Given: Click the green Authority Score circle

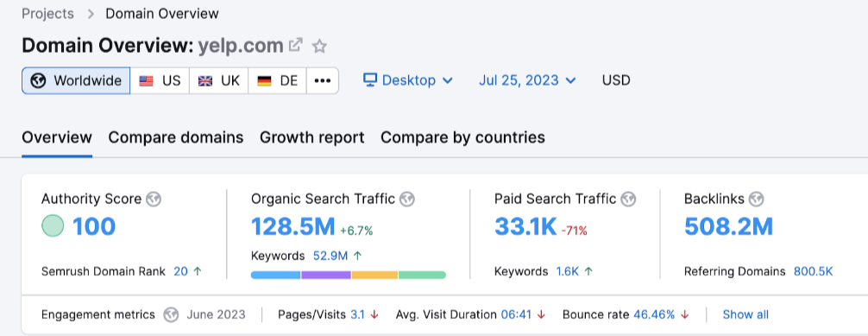Looking at the screenshot, I should tap(53, 226).
